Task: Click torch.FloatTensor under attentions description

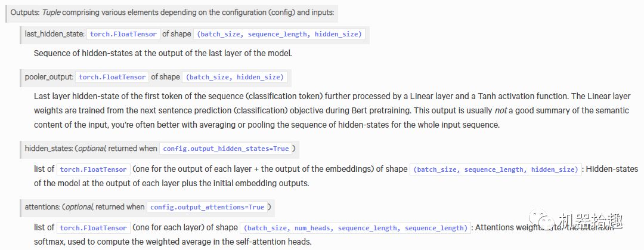Action: (94, 227)
